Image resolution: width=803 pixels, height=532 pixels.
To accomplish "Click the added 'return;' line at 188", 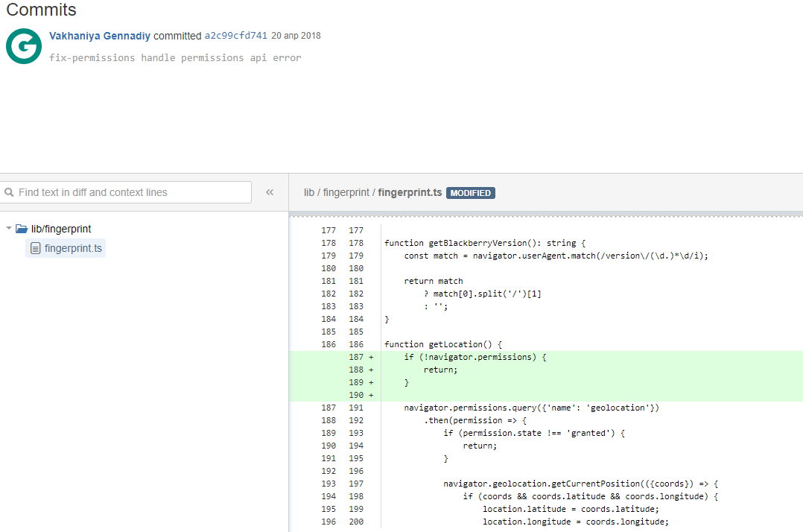I will click(x=440, y=370).
